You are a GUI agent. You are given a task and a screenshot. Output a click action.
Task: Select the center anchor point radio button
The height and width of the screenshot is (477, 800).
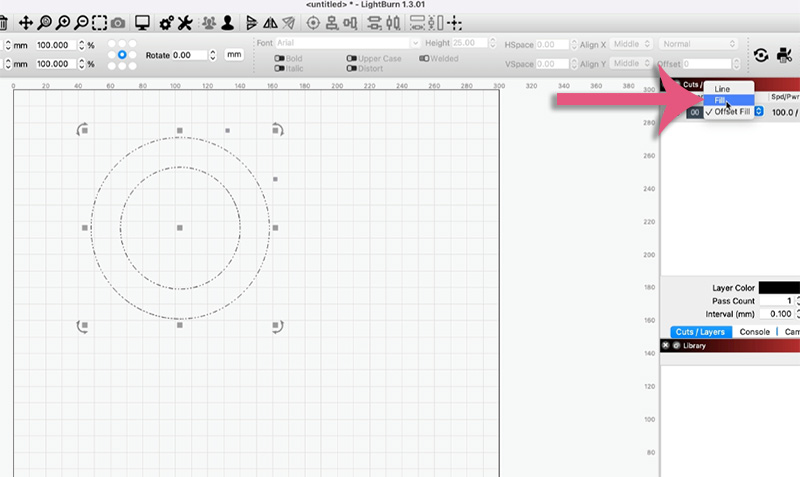123,55
